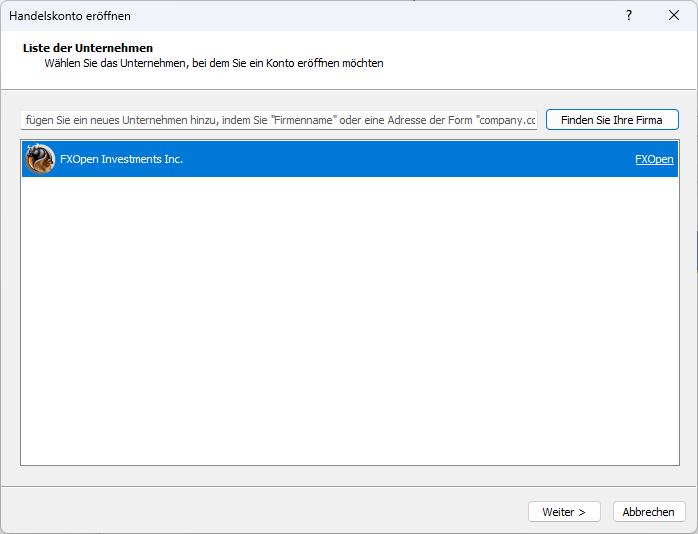698x534 pixels.
Task: Focus the company name search field
Action: tap(279, 120)
